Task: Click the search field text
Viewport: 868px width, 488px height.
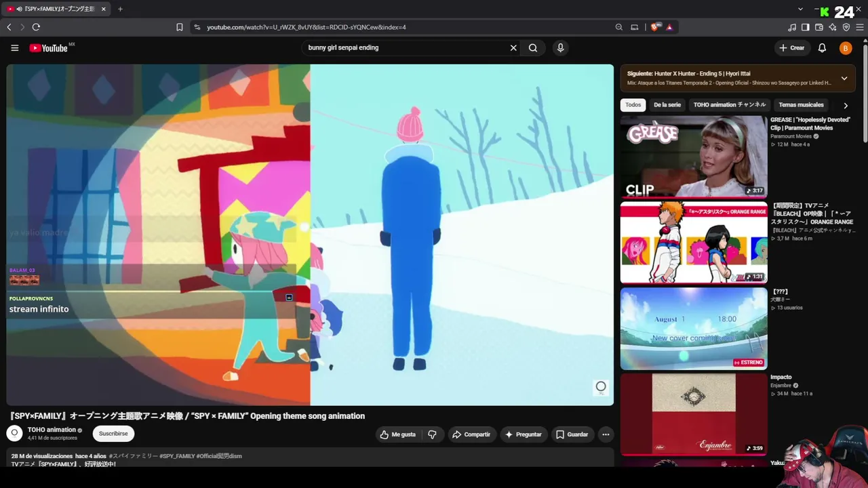Action: coord(343,47)
